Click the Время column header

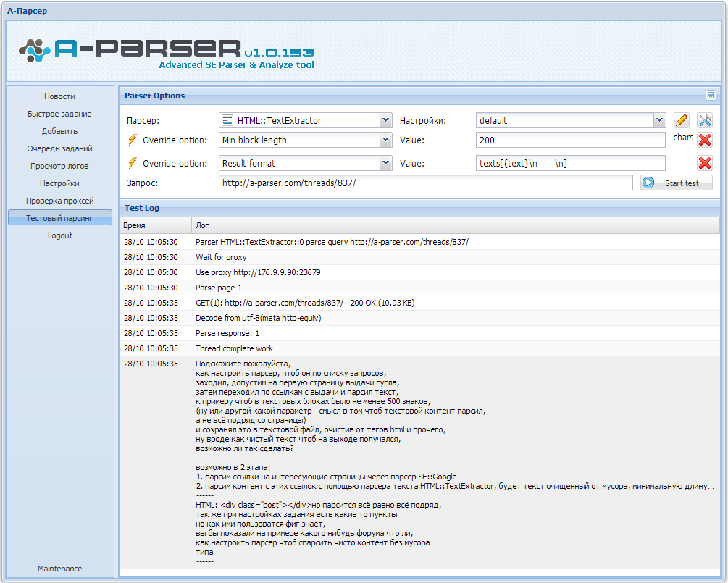[x=156, y=225]
